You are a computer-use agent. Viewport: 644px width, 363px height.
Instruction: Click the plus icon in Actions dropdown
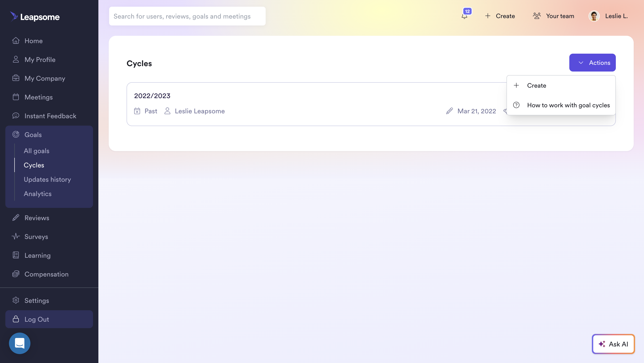[516, 85]
